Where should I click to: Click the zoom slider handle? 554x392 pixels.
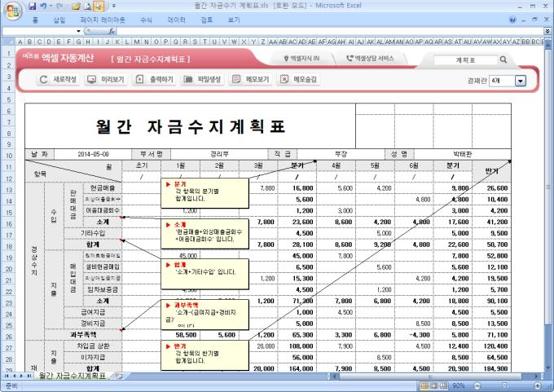point(504,385)
